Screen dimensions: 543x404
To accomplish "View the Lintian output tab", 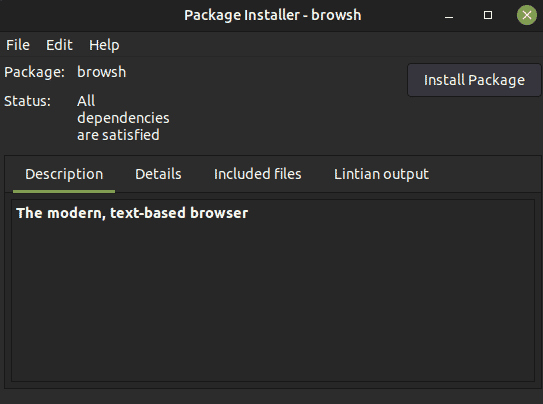I will click(381, 174).
